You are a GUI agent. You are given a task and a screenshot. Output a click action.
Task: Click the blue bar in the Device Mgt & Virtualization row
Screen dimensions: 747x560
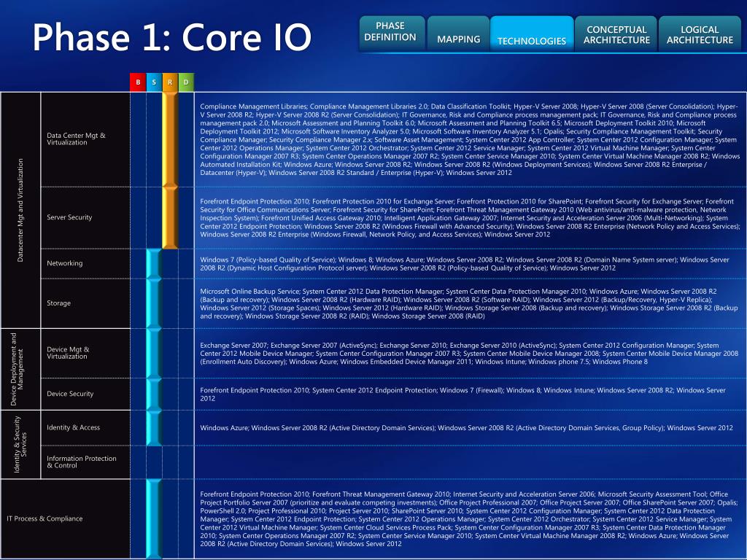tap(154, 354)
